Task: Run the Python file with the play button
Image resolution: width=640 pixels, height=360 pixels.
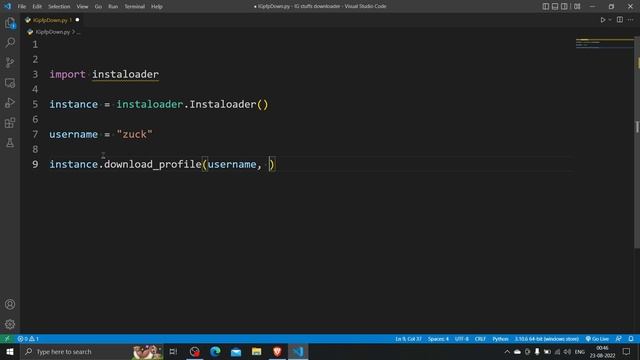Action: 602,20
